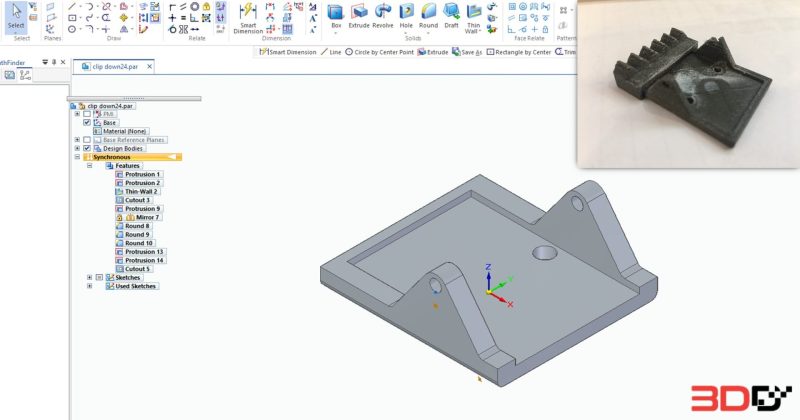Toggle the Design Bodies checkbox

click(x=87, y=149)
